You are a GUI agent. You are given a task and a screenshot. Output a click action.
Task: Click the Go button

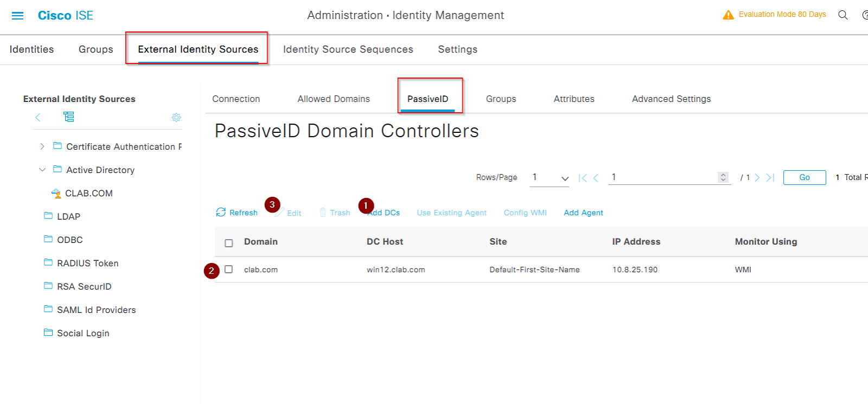click(805, 177)
